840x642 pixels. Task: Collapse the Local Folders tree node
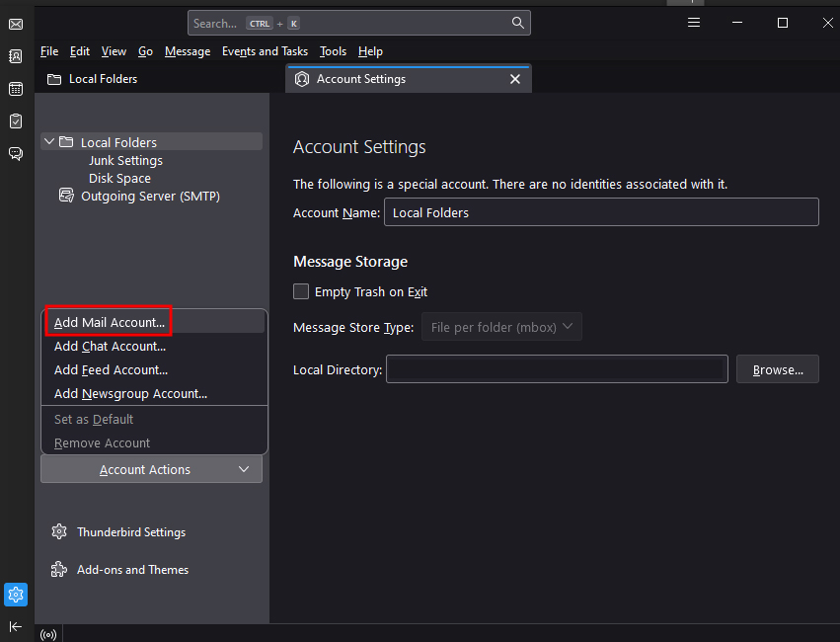point(49,142)
